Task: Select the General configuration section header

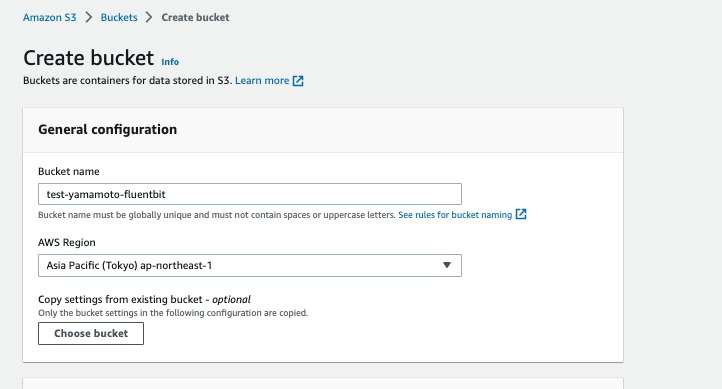Action: [107, 129]
